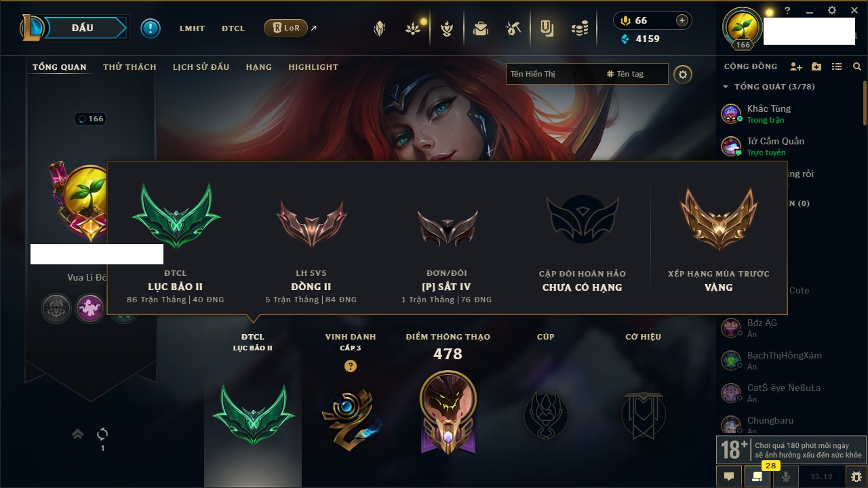This screenshot has height=488, width=868.
Task: Expand the ĐTCL rank banner
Action: tap(253, 413)
